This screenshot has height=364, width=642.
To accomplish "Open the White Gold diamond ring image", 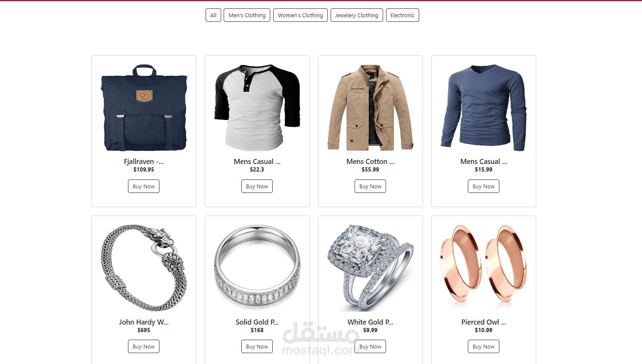I will (x=371, y=268).
